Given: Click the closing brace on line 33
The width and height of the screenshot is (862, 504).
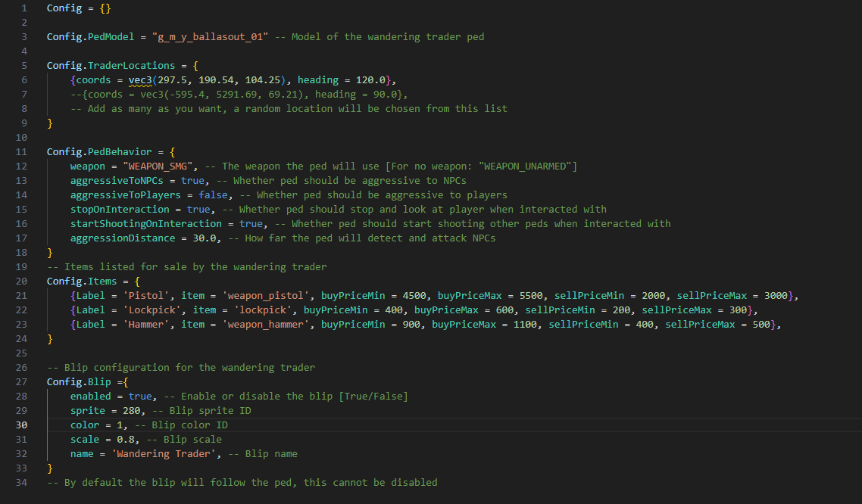Looking at the screenshot, I should 50,468.
